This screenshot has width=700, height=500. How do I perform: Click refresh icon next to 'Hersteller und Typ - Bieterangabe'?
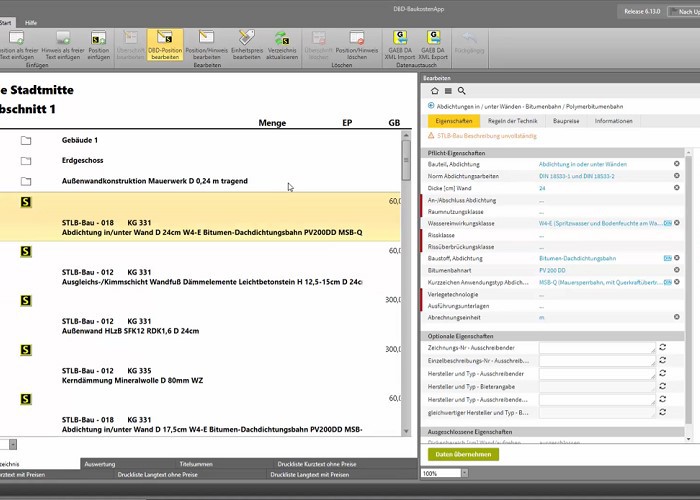point(662,386)
